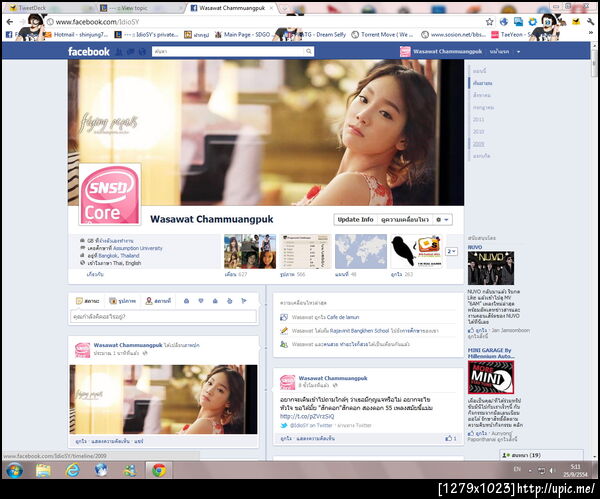
Task: Open Torrent Move bookmark
Action: pyautogui.click(x=383, y=34)
